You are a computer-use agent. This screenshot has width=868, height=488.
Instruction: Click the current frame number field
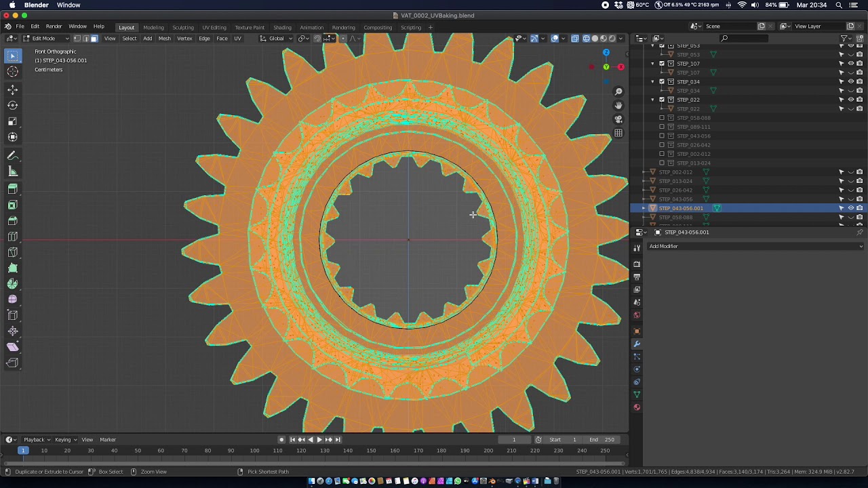tap(513, 439)
